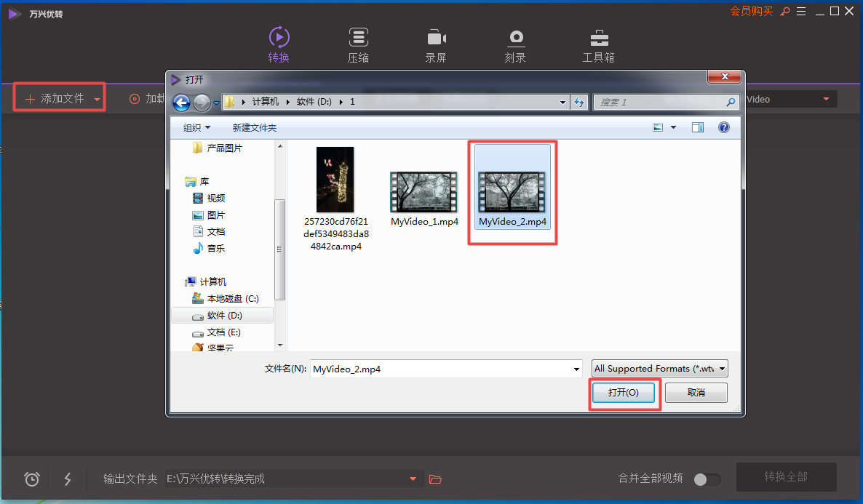Click the alarm clock schedule icon
Image resolution: width=863 pixels, height=504 pixels.
point(32,479)
